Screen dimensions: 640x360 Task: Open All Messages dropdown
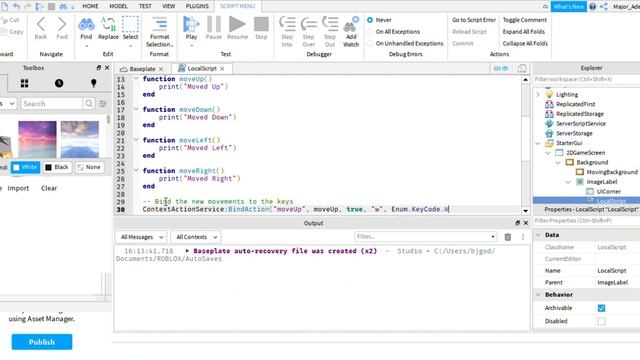coord(141,237)
